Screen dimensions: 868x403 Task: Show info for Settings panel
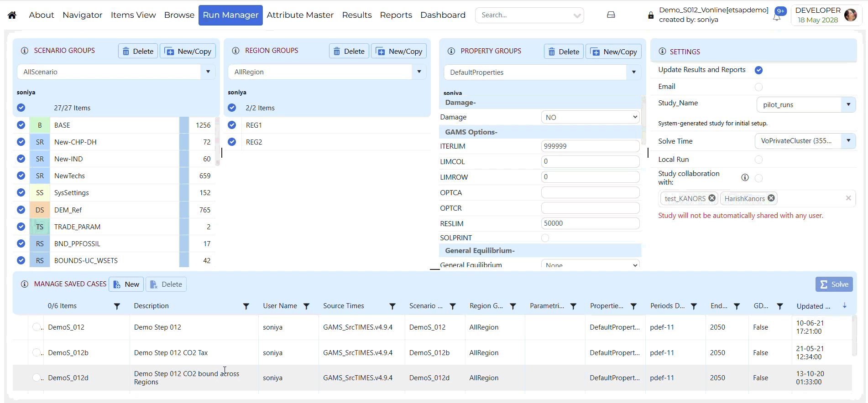pos(662,52)
